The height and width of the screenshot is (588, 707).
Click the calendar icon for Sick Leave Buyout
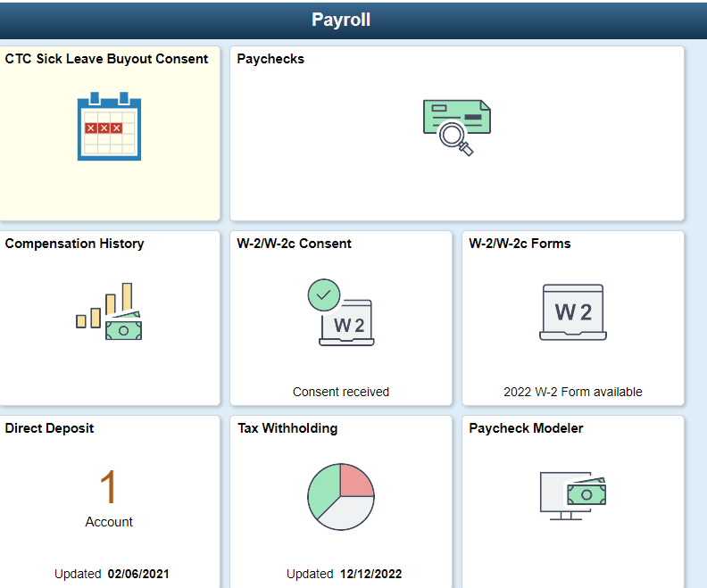click(109, 126)
